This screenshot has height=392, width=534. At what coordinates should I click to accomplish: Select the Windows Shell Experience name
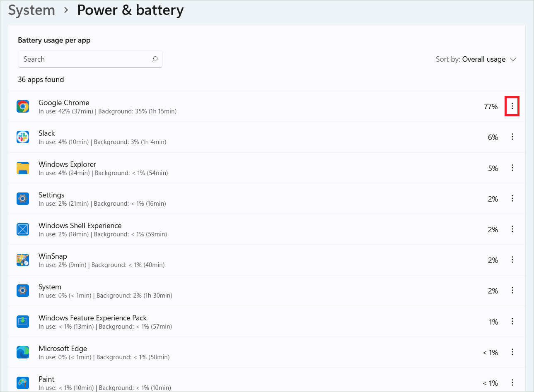point(80,226)
